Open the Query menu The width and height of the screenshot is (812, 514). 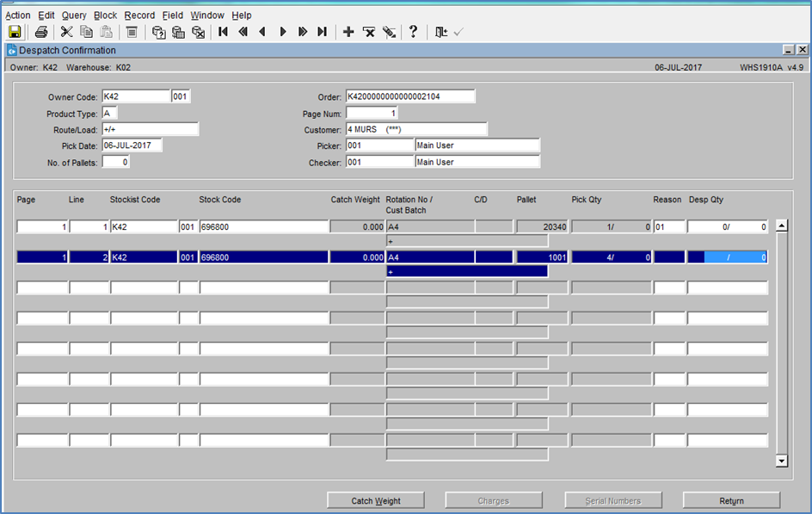[74, 15]
